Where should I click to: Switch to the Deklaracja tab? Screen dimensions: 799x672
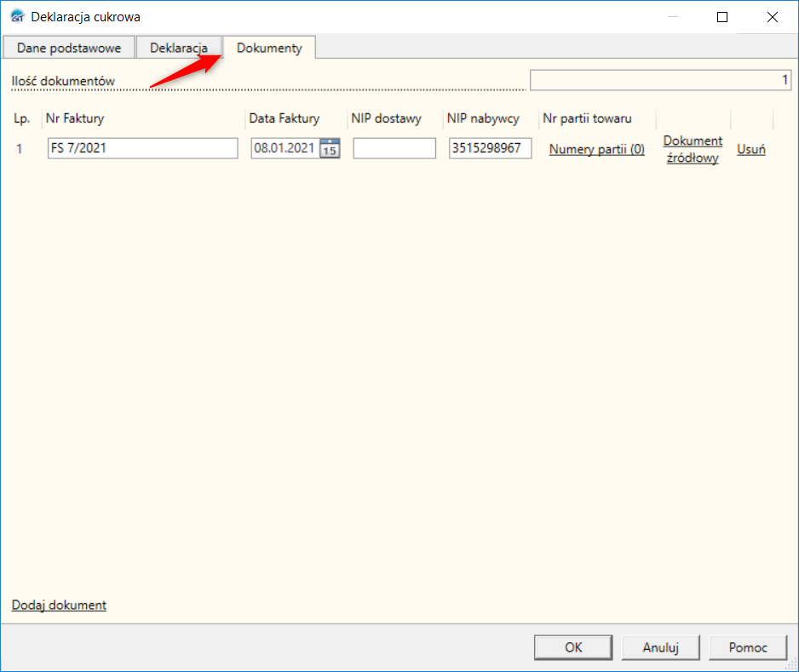point(179,48)
